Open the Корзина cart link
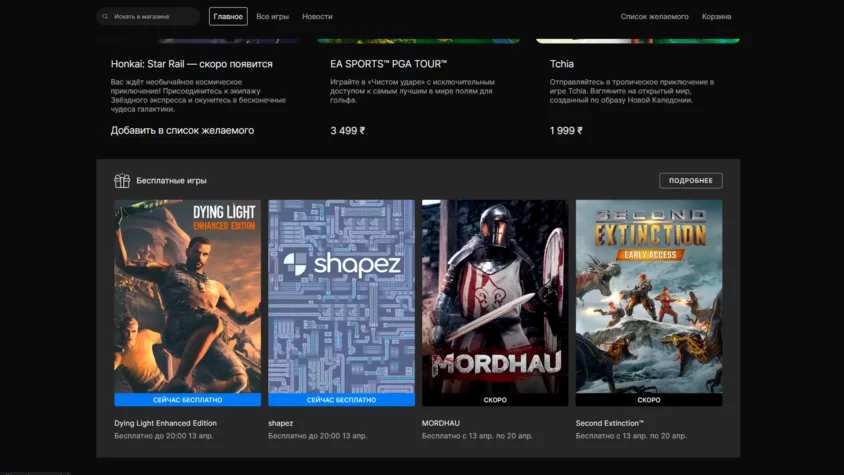This screenshot has height=475, width=844. click(716, 17)
